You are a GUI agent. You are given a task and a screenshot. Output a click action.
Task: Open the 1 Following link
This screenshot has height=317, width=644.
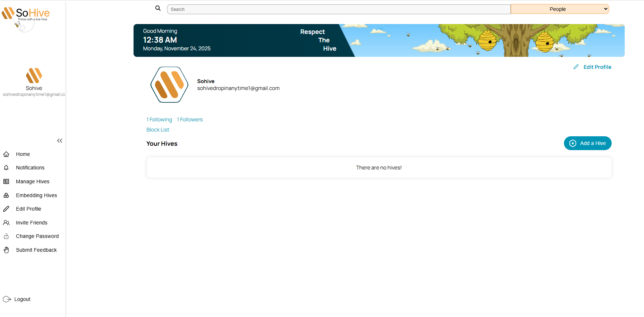pyautogui.click(x=159, y=120)
